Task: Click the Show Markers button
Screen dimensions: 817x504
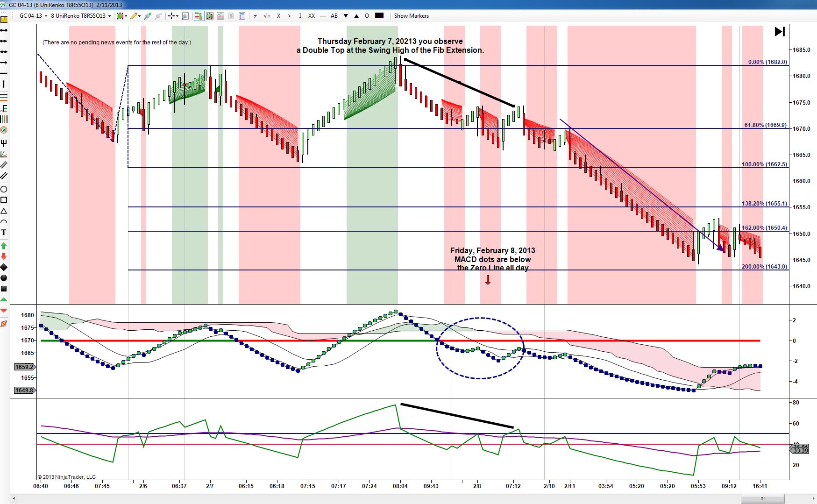Action: 411,16
